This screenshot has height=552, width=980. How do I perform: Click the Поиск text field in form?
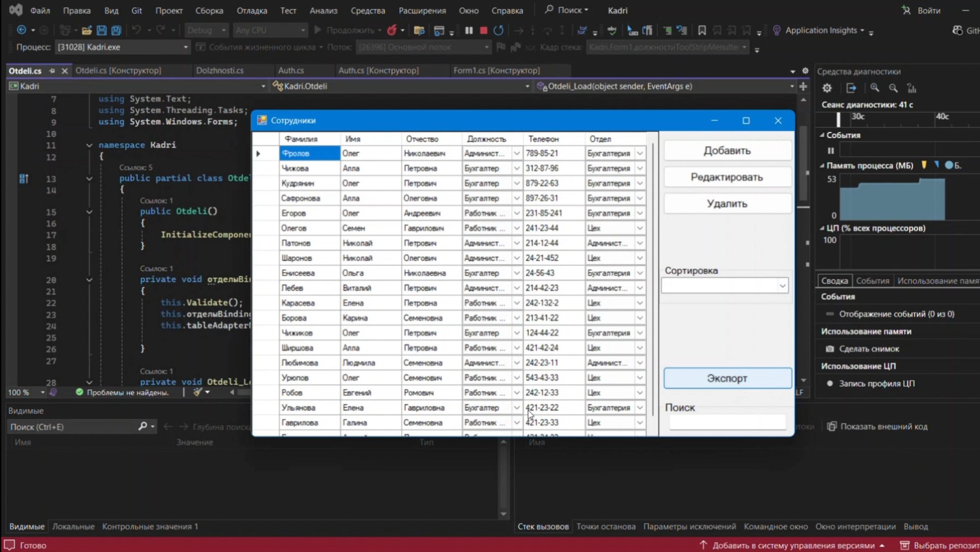coord(727,422)
